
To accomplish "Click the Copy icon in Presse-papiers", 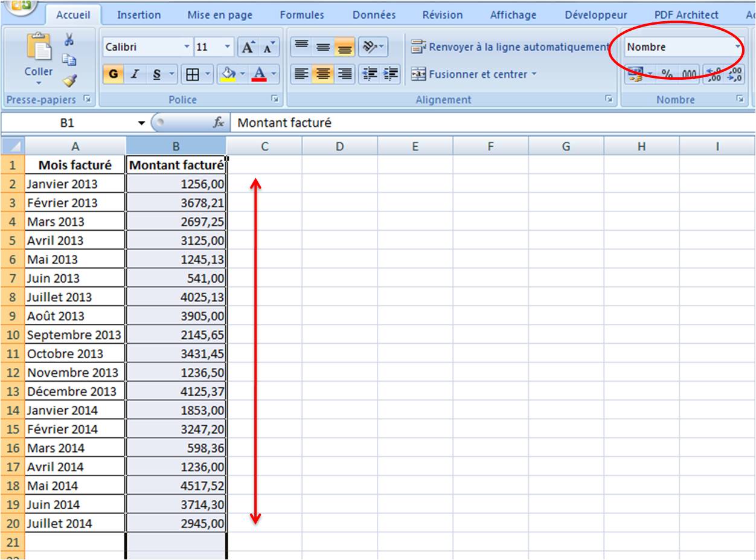I will click(70, 60).
